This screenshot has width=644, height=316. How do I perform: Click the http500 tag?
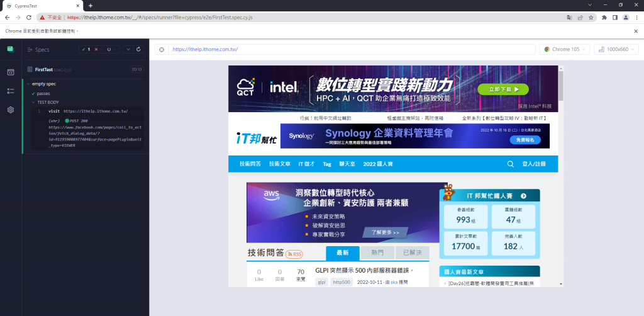point(341,282)
